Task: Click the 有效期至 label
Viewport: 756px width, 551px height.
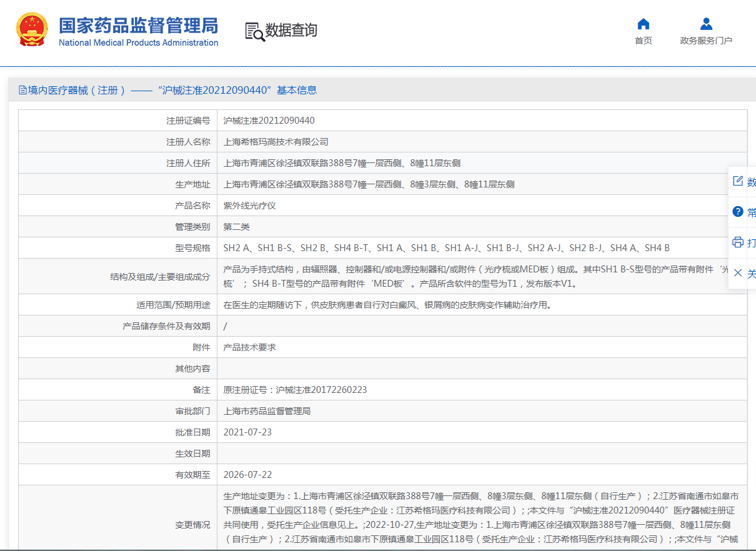Action: tap(192, 475)
